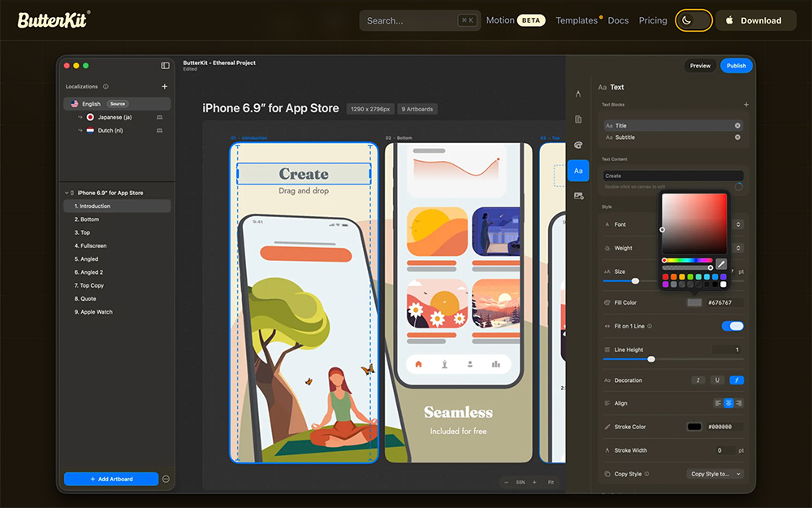Click the Text Content field containing Create
This screenshot has height=508, width=812.
pos(673,176)
